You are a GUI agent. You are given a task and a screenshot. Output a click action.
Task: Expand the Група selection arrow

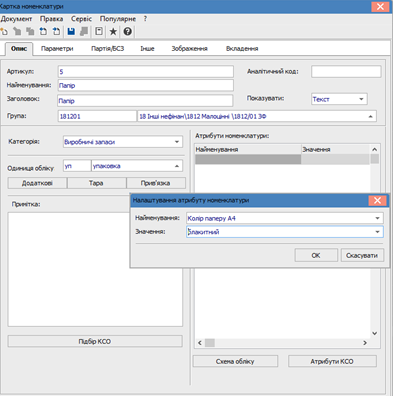point(370,116)
